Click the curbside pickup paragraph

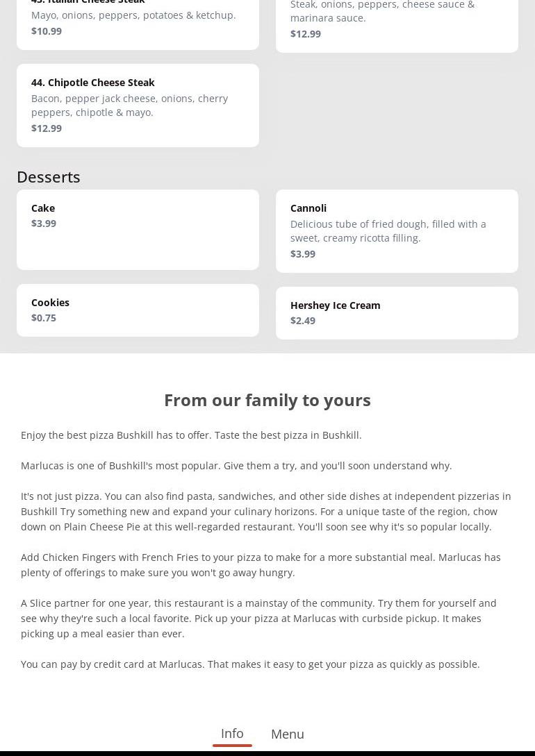pyautogui.click(x=258, y=619)
